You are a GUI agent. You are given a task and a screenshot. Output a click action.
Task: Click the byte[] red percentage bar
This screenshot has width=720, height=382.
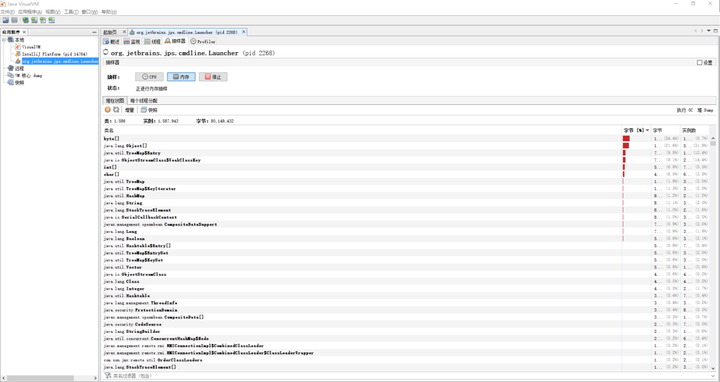click(626, 138)
